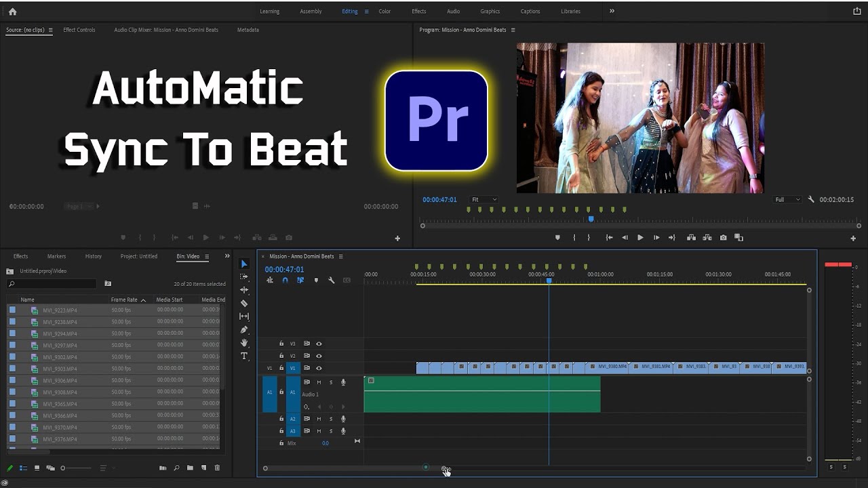The width and height of the screenshot is (868, 488).
Task: Switch bin to Icon View
Action: click(37, 468)
